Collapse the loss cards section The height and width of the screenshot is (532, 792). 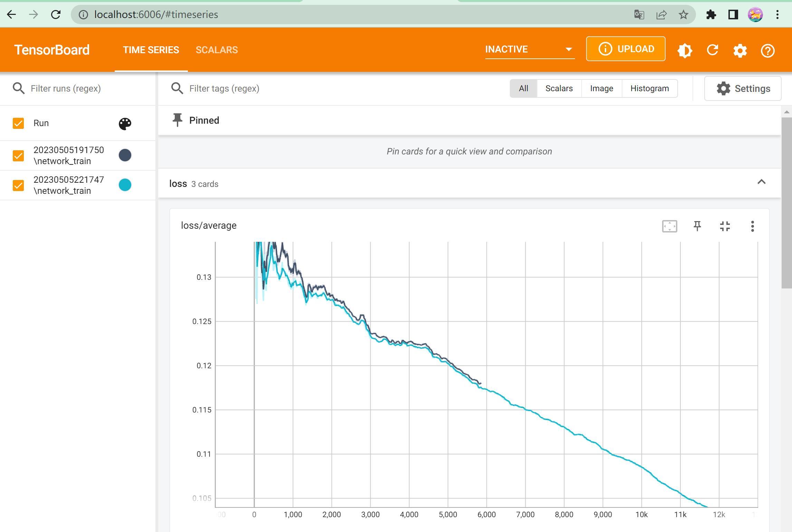click(x=761, y=182)
